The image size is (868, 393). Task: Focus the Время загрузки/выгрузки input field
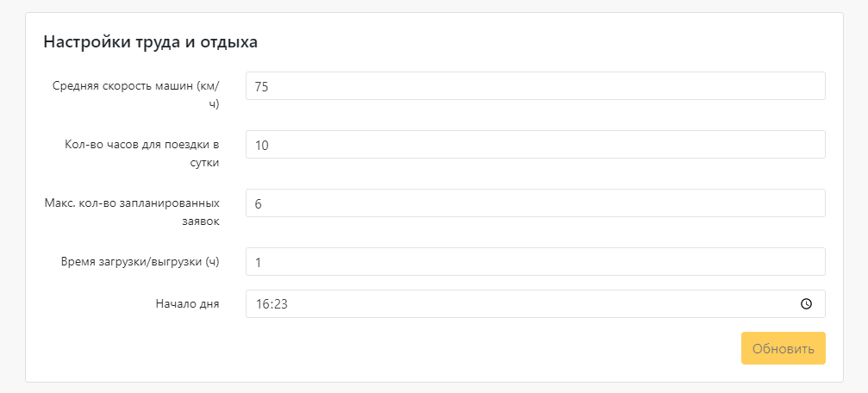535,261
